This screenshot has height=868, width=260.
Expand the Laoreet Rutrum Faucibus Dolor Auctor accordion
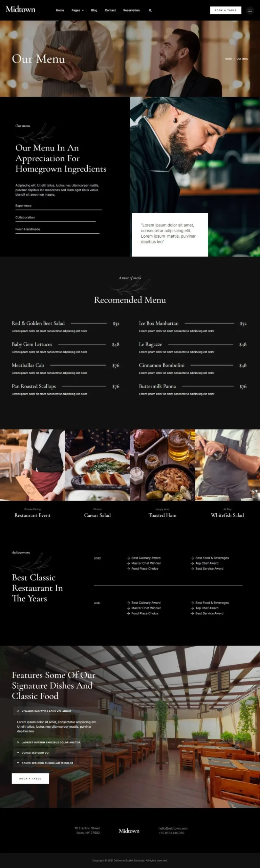pyautogui.click(x=49, y=742)
